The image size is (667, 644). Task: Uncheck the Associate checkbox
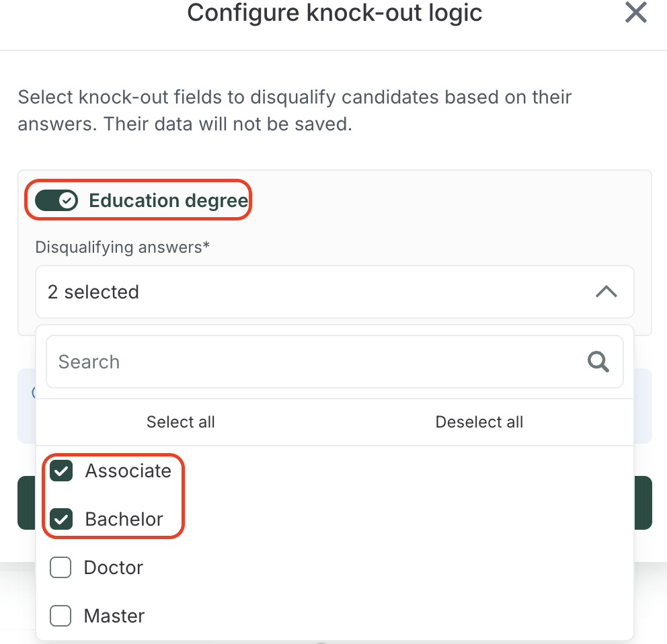point(61,471)
